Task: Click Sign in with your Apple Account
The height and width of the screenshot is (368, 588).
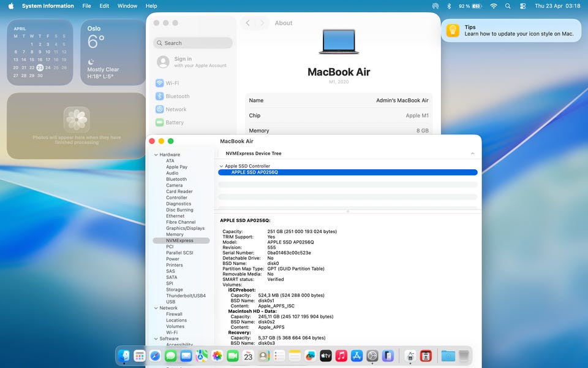Action: coord(193,62)
